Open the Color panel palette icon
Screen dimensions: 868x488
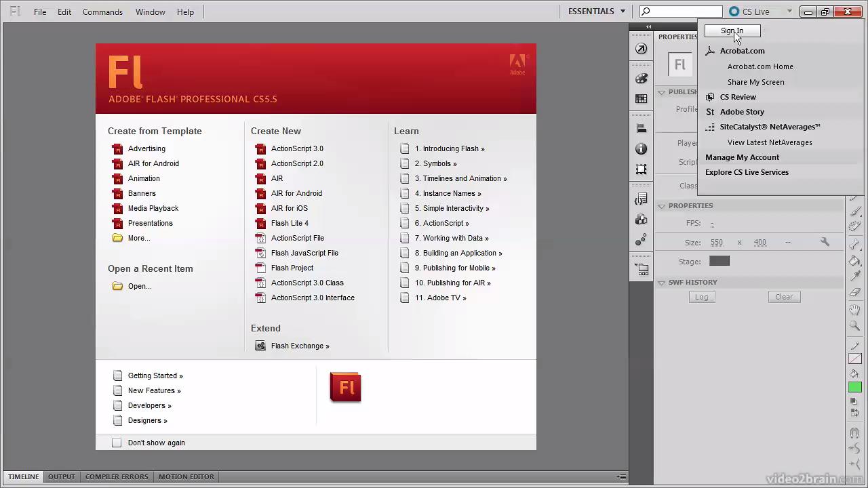[x=642, y=78]
